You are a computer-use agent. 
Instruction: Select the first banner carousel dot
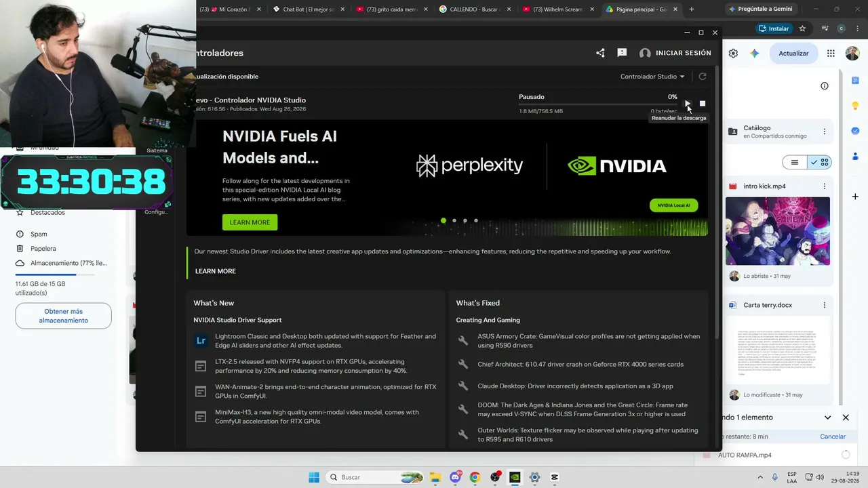(443, 220)
